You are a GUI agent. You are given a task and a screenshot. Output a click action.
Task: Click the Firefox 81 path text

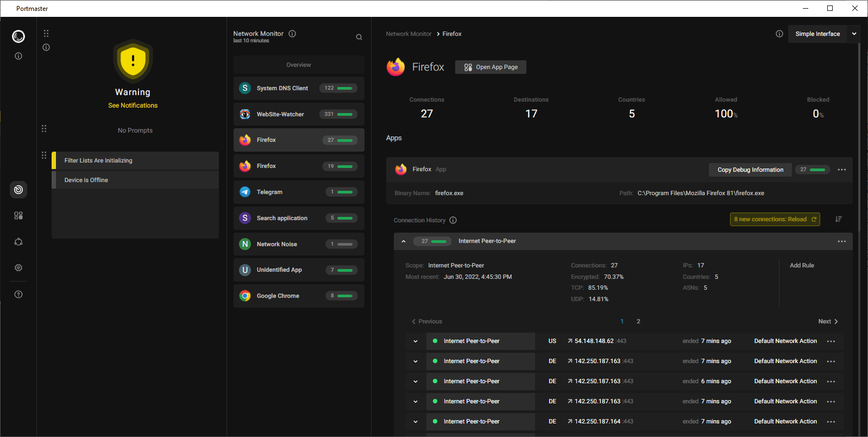[x=701, y=193]
